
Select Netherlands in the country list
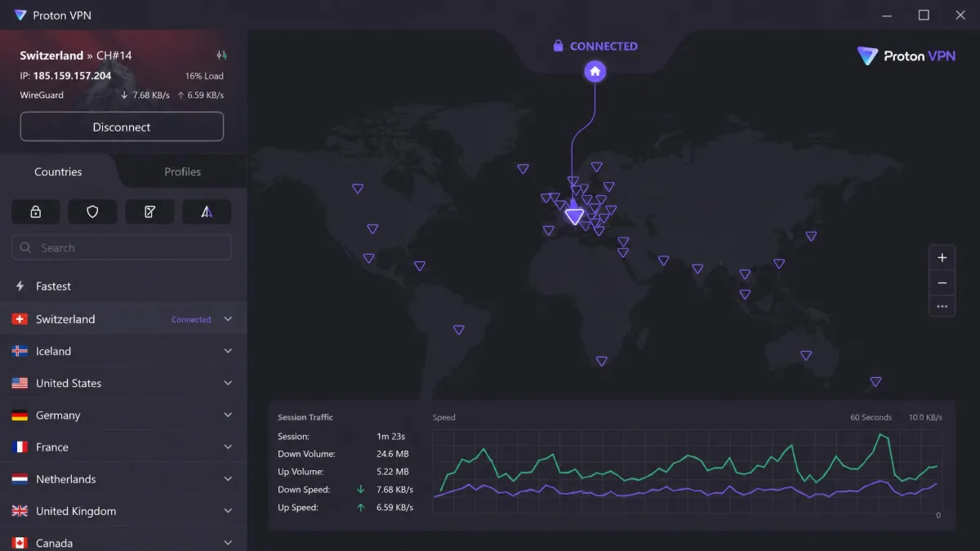[x=123, y=479]
